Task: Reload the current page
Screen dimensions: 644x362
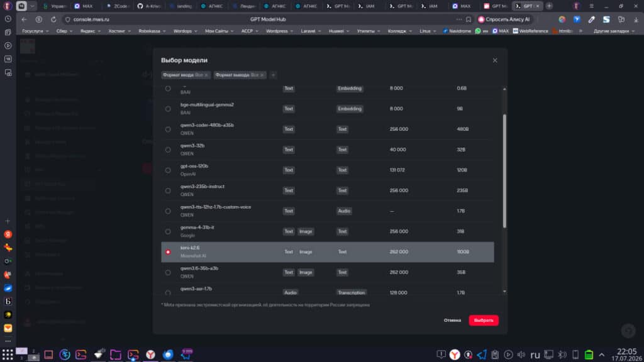Action: pyautogui.click(x=53, y=19)
